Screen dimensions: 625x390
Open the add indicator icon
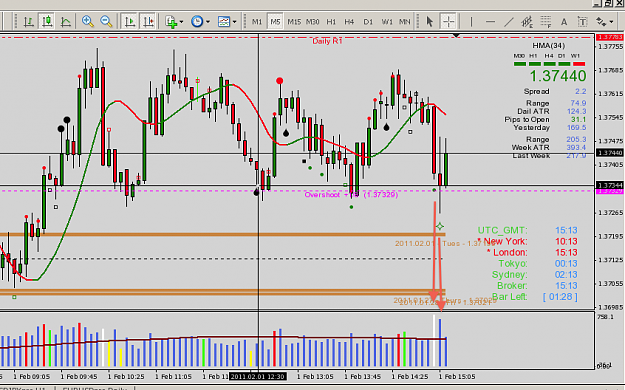point(171,22)
